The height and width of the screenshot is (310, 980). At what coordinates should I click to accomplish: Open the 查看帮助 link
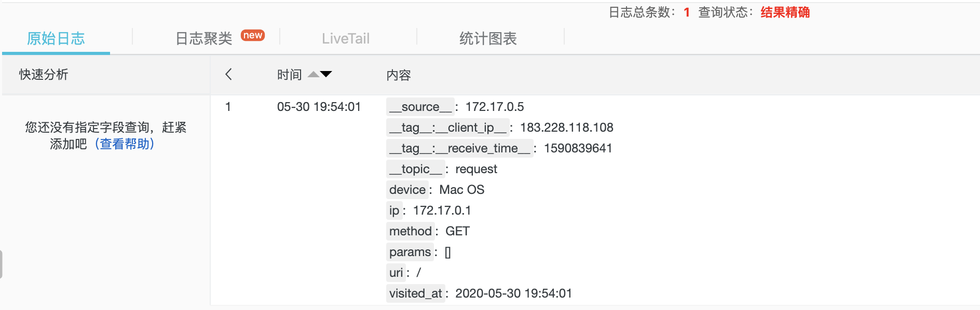pyautogui.click(x=125, y=144)
